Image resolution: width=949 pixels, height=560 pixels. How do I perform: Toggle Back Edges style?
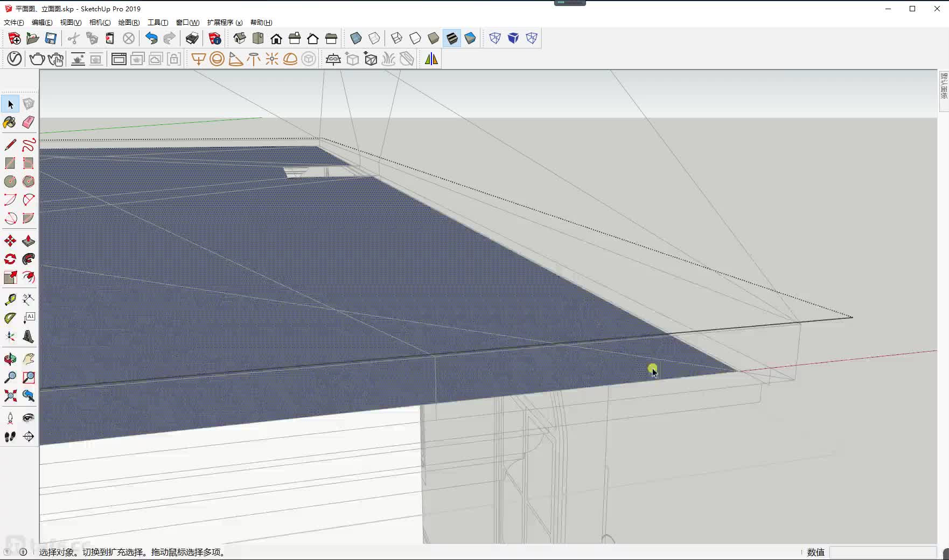374,38
